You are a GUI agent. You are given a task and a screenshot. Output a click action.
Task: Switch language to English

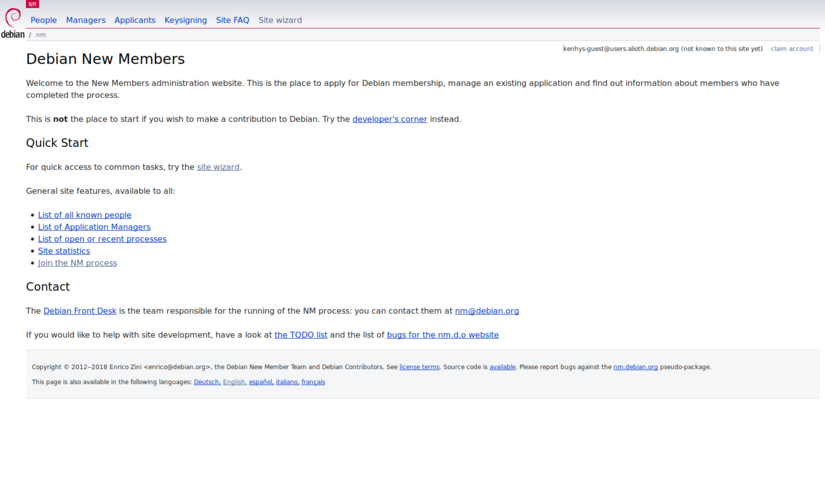(234, 382)
